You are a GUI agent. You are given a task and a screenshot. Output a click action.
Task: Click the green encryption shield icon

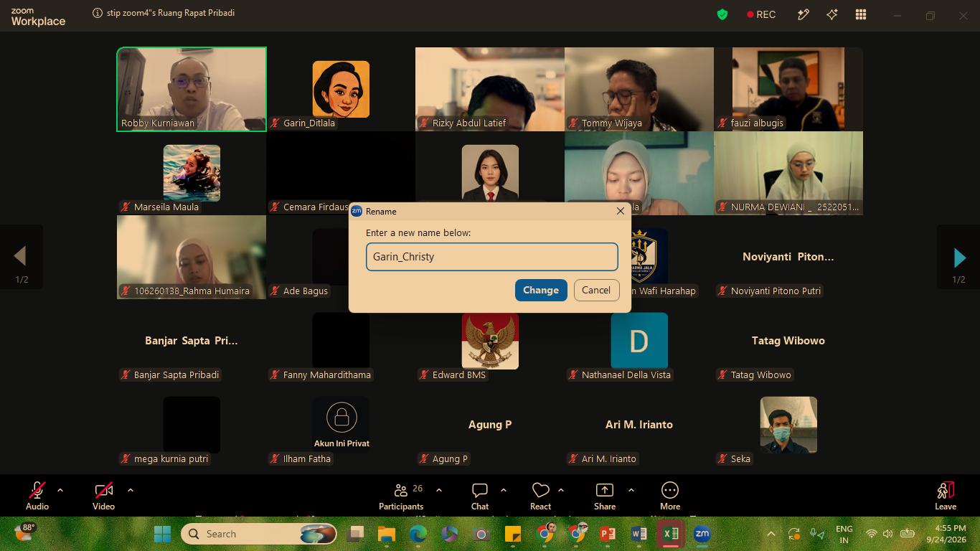722,14
